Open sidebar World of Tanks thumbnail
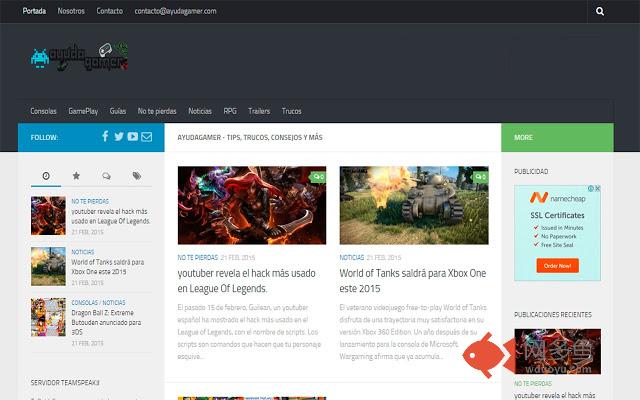Image resolution: width=640 pixels, height=400 pixels. pos(48,266)
